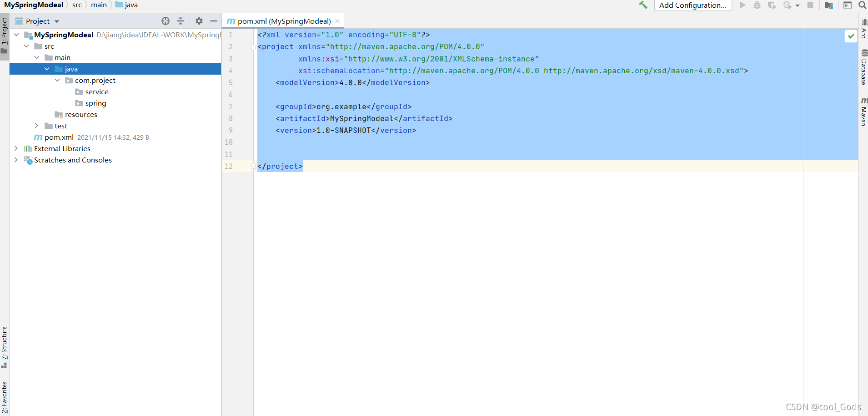Expand the External Libraries node
This screenshot has height=416, width=868.
pyautogui.click(x=16, y=148)
